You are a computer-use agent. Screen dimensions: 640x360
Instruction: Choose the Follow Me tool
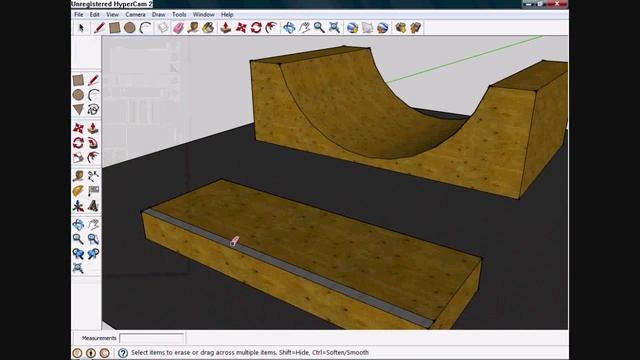coord(93,143)
